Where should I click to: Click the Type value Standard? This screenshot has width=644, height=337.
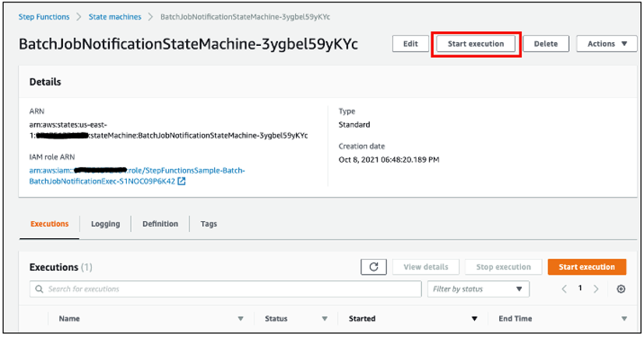click(354, 125)
